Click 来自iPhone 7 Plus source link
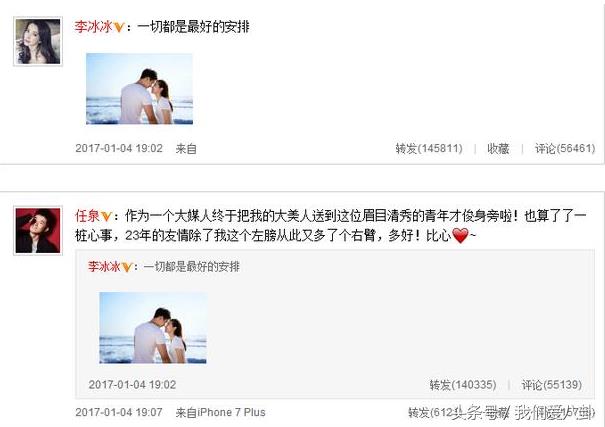 point(221,412)
